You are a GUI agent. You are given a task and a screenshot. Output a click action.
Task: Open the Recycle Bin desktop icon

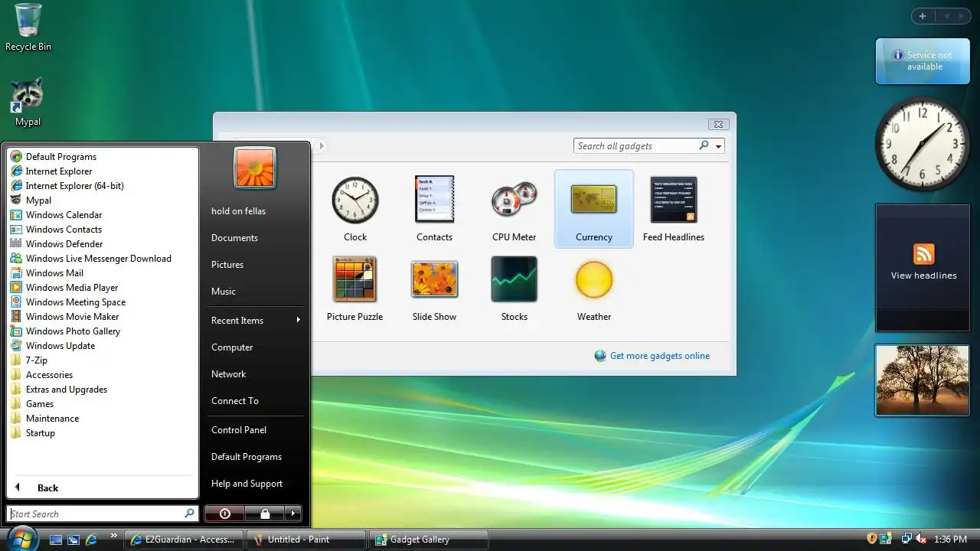pyautogui.click(x=28, y=28)
